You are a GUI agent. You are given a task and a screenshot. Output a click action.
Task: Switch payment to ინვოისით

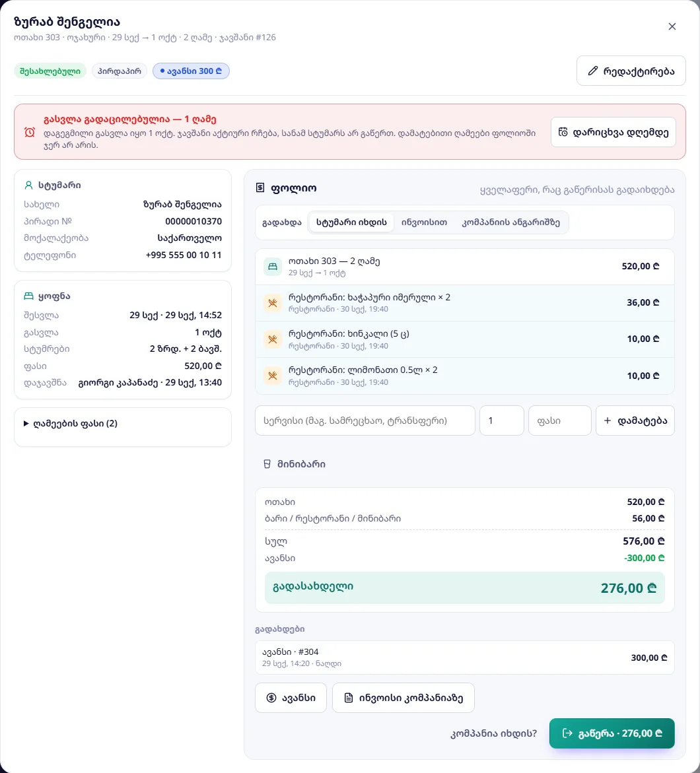pos(424,222)
